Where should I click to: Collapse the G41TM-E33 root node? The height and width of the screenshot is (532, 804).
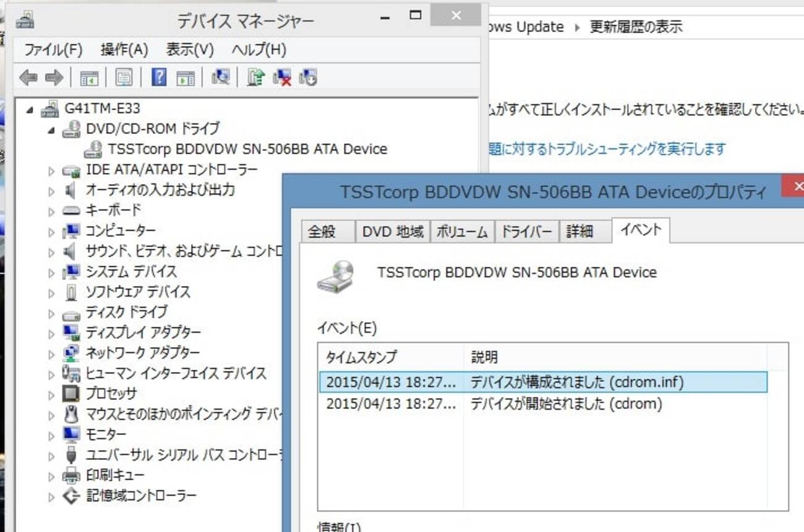(29, 110)
